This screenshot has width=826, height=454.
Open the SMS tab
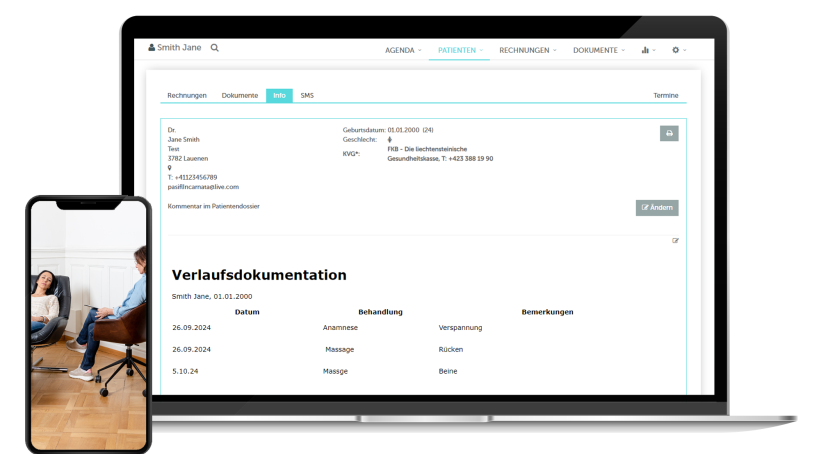(307, 96)
